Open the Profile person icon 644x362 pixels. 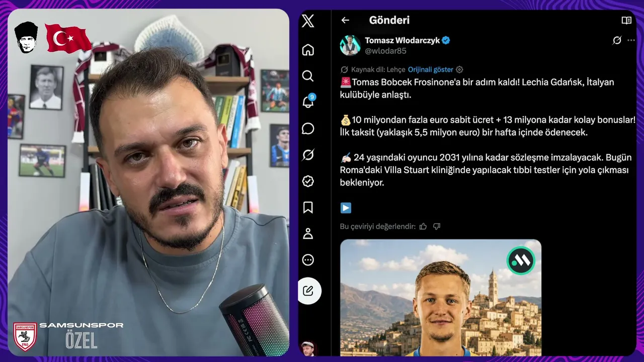pyautogui.click(x=308, y=234)
